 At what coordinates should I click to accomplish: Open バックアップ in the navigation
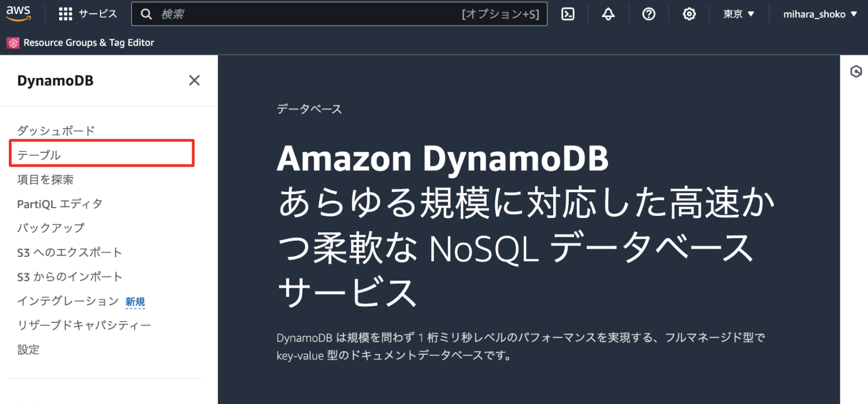click(50, 227)
